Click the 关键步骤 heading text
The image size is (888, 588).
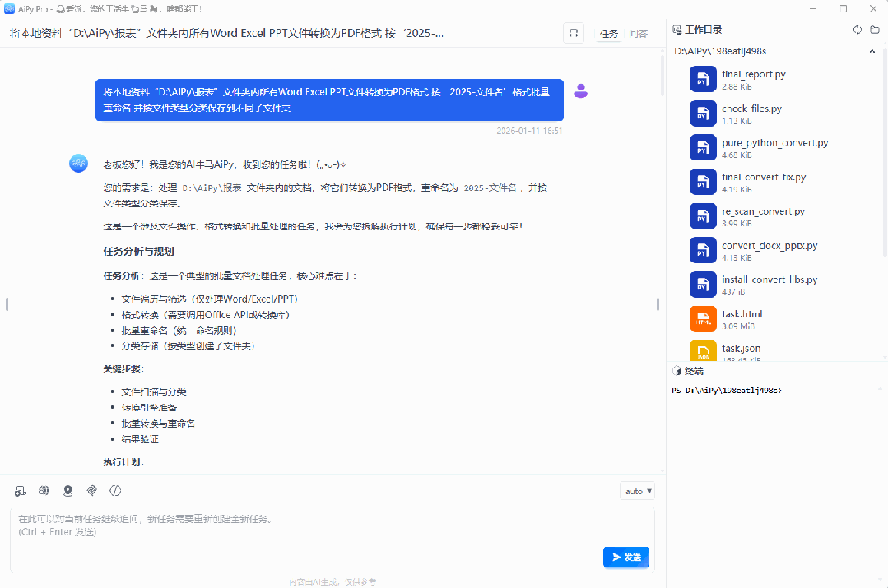[123, 369]
